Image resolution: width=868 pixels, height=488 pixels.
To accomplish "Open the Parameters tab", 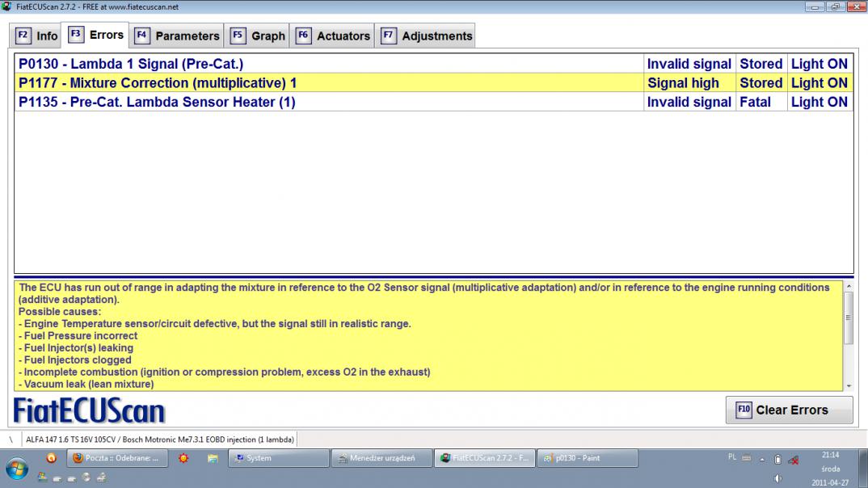I will click(176, 36).
